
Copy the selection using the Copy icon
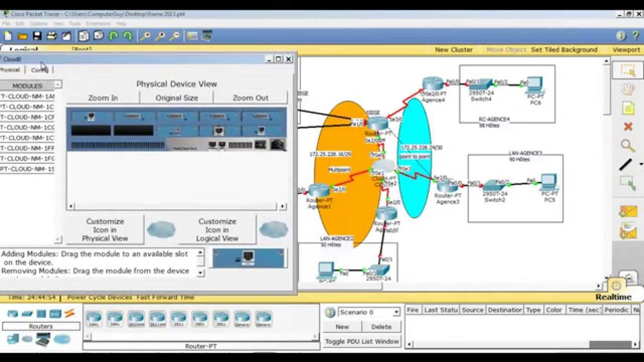point(84,36)
